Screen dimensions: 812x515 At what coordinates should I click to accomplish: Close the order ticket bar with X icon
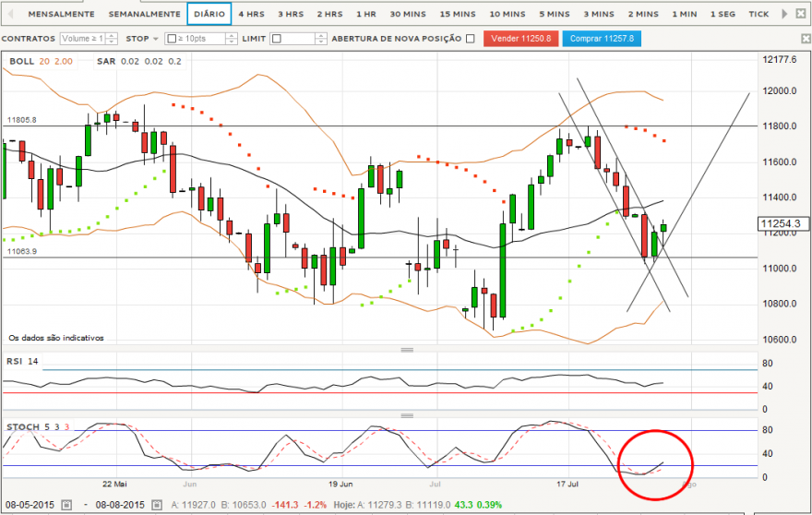coord(806,39)
